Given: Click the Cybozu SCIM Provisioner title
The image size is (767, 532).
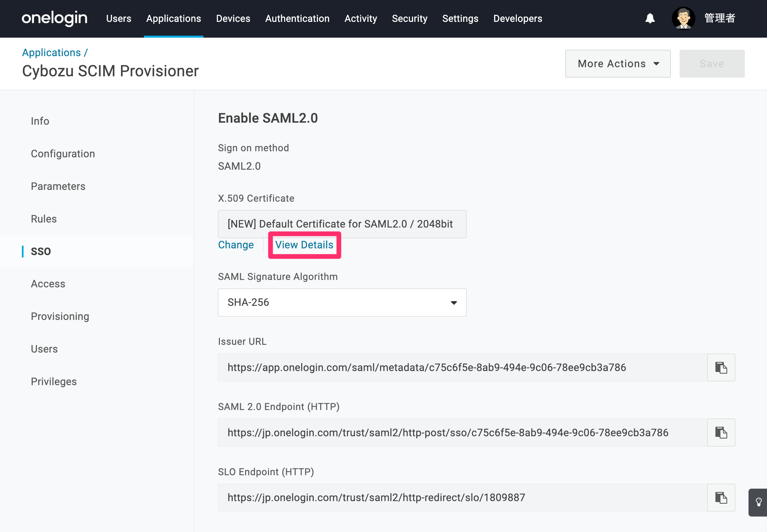Looking at the screenshot, I should pyautogui.click(x=111, y=71).
